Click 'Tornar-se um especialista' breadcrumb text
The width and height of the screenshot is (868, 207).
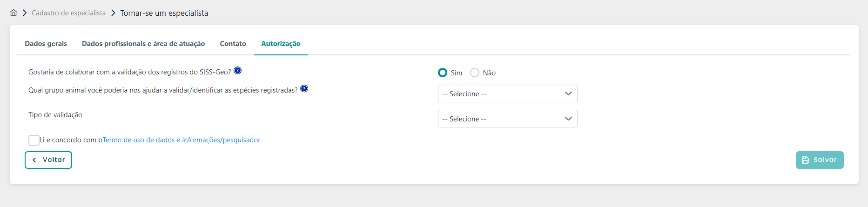point(164,13)
